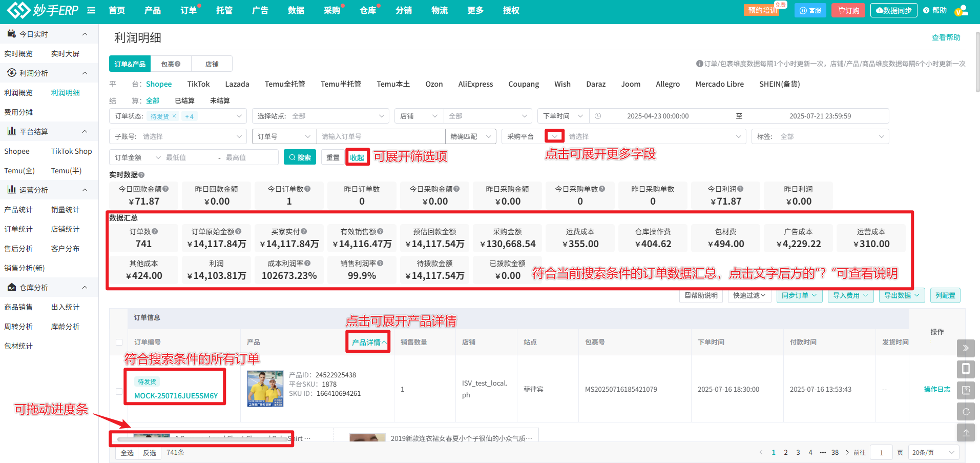Go to page 2 in pagination

click(x=786, y=453)
